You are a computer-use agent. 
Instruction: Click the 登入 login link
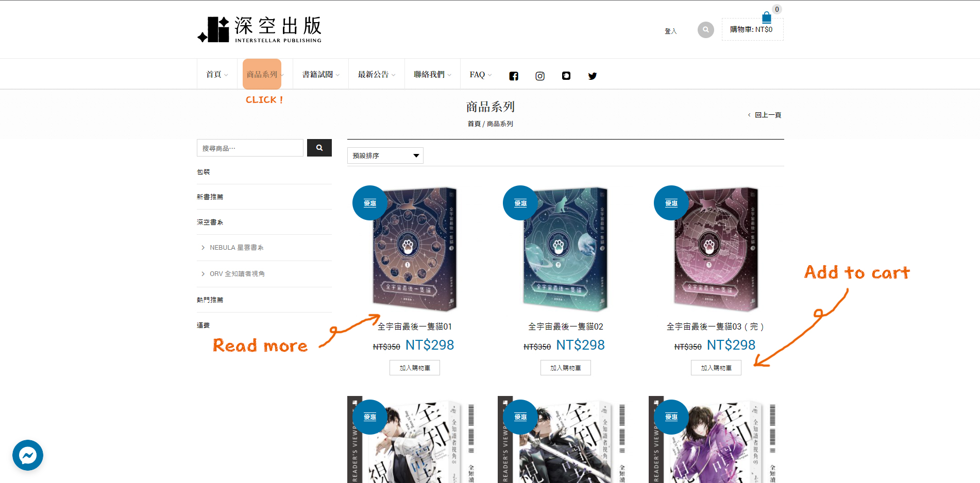(x=670, y=31)
